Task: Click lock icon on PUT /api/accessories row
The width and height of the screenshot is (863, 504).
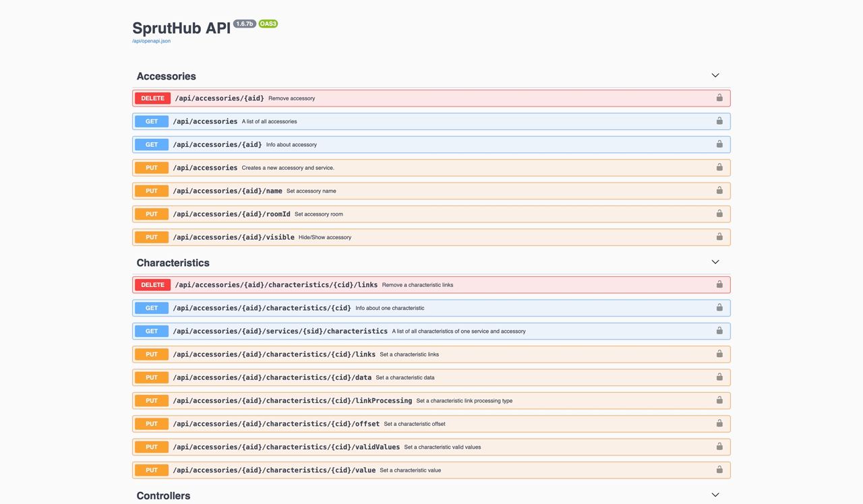Action: pyautogui.click(x=719, y=167)
